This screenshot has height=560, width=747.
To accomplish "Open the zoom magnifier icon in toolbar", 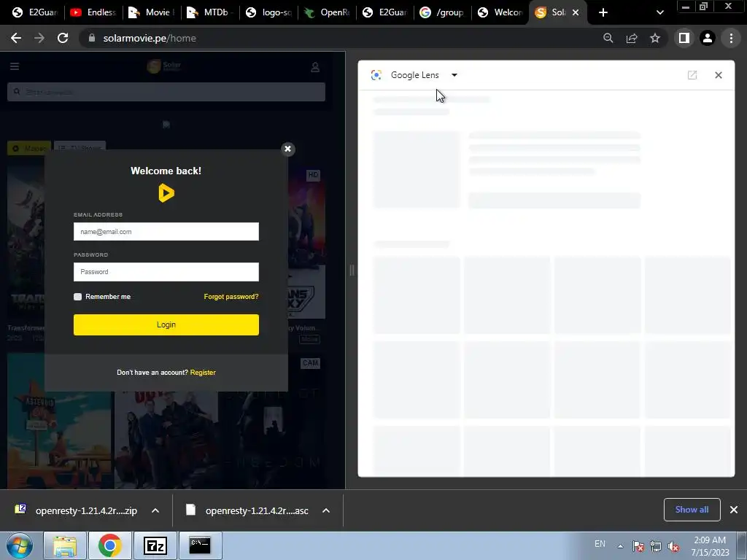I will point(608,38).
